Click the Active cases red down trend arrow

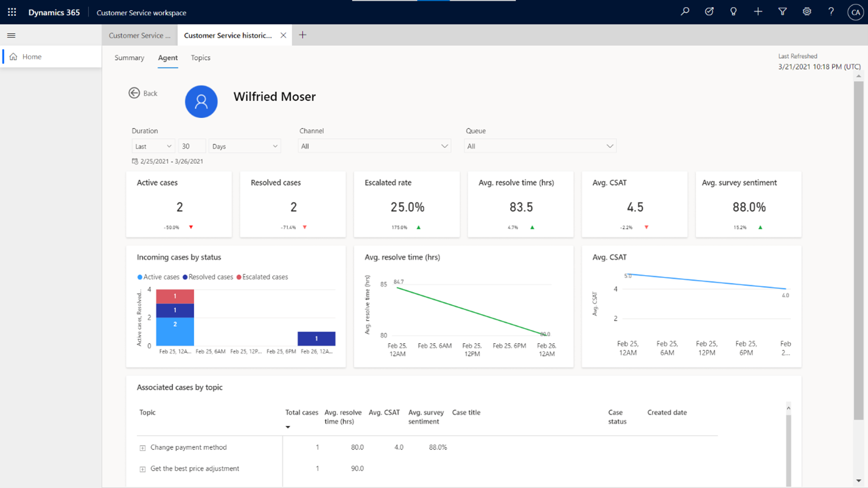coord(191,227)
